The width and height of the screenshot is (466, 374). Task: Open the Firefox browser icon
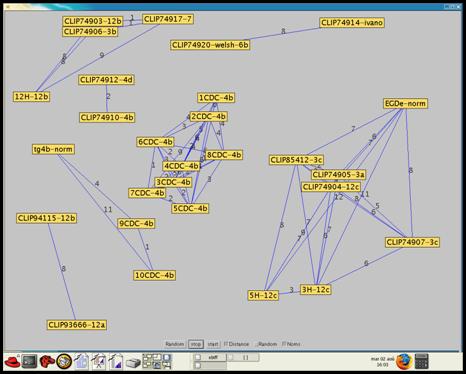click(404, 362)
